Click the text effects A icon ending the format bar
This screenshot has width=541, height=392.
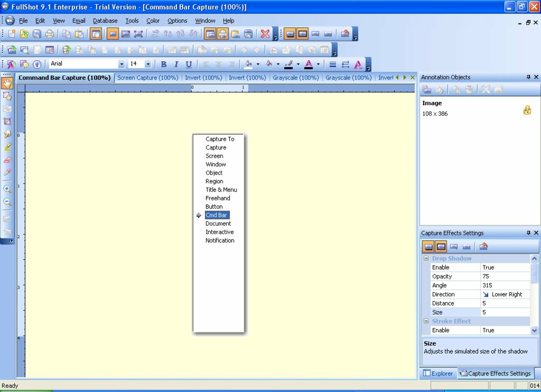click(358, 64)
